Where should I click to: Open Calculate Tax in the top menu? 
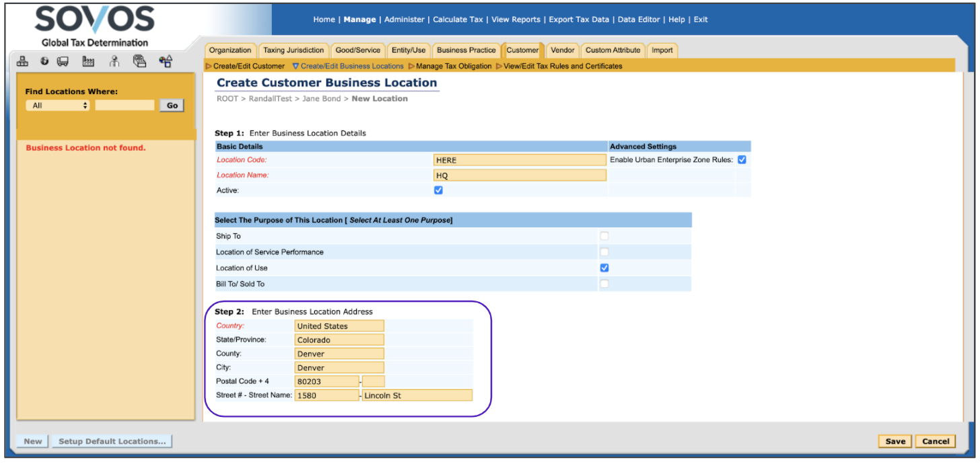click(x=458, y=20)
